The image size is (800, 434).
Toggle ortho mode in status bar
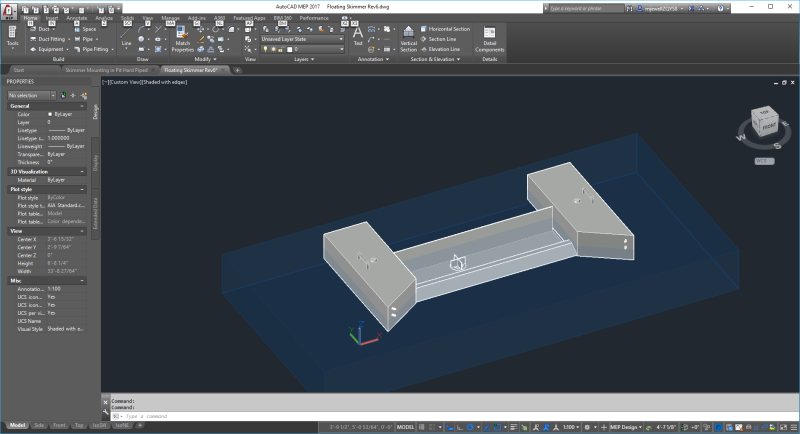460,427
